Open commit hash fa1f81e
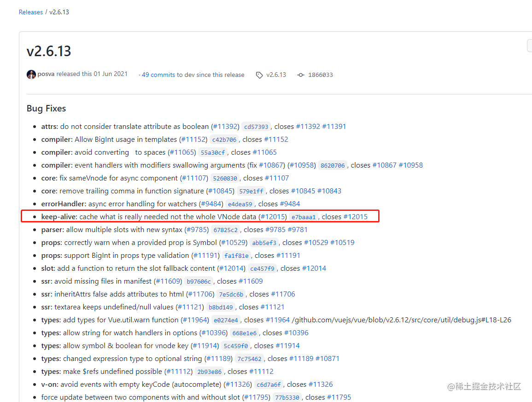This screenshot has height=402, width=532. click(236, 256)
